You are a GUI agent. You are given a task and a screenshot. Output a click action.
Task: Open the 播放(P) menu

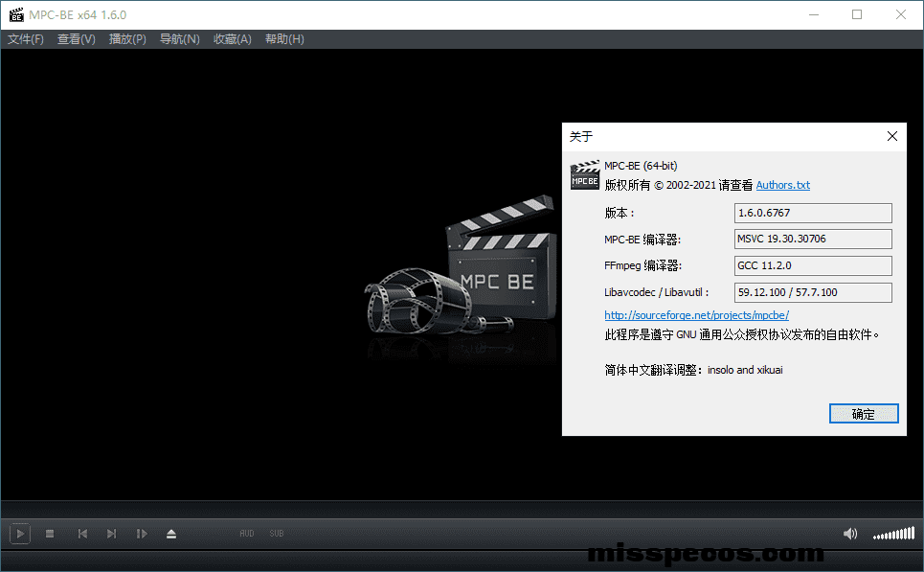click(x=127, y=39)
